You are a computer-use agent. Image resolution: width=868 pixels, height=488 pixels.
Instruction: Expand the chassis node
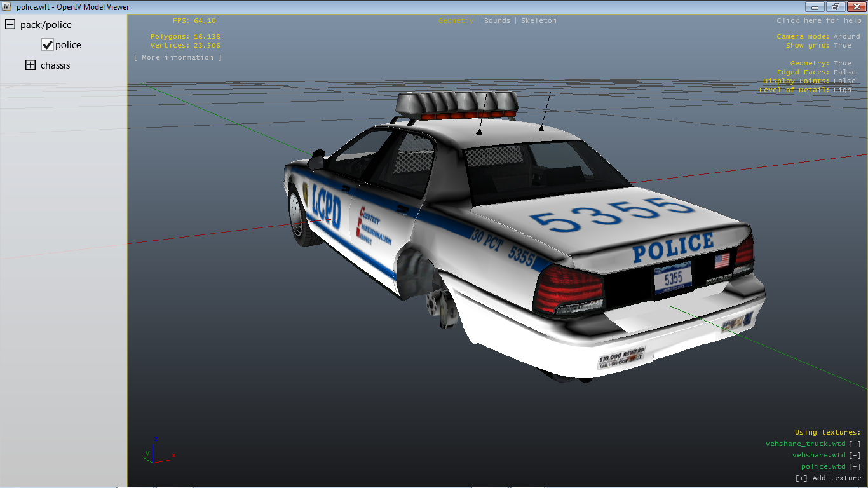(31, 65)
